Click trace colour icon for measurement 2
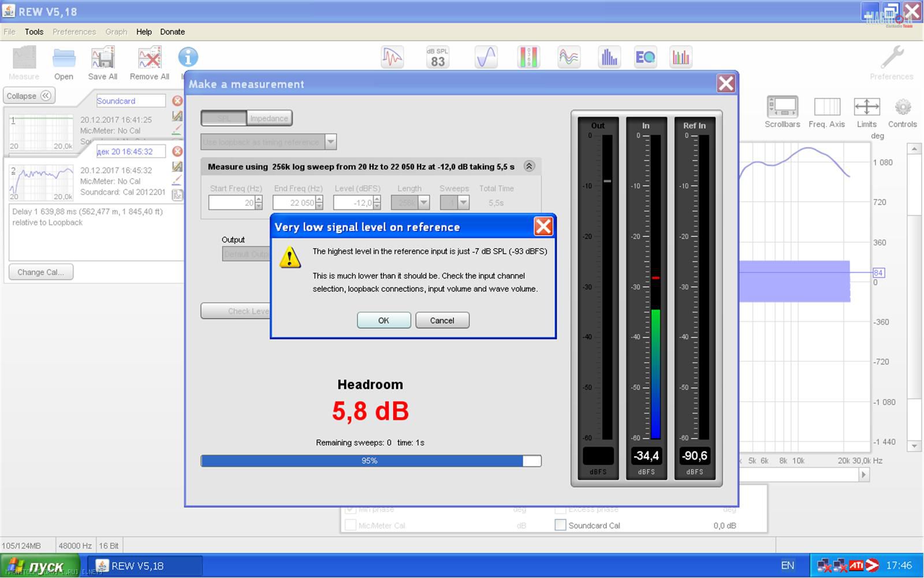The image size is (924, 578). click(x=177, y=181)
